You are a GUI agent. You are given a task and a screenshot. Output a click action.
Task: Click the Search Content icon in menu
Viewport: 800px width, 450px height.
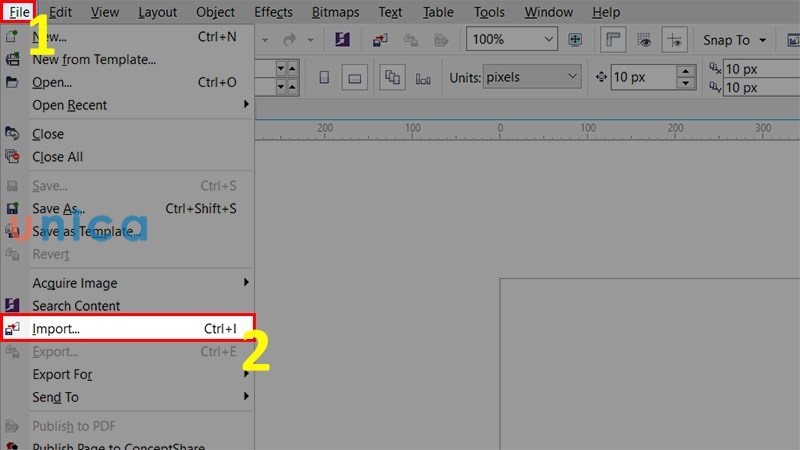[x=12, y=305]
